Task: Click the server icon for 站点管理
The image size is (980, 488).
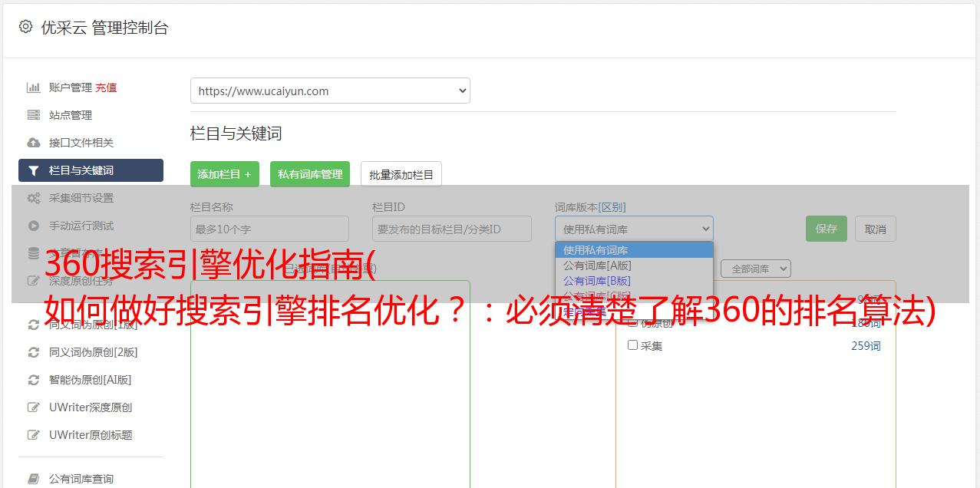Action: click(x=34, y=115)
